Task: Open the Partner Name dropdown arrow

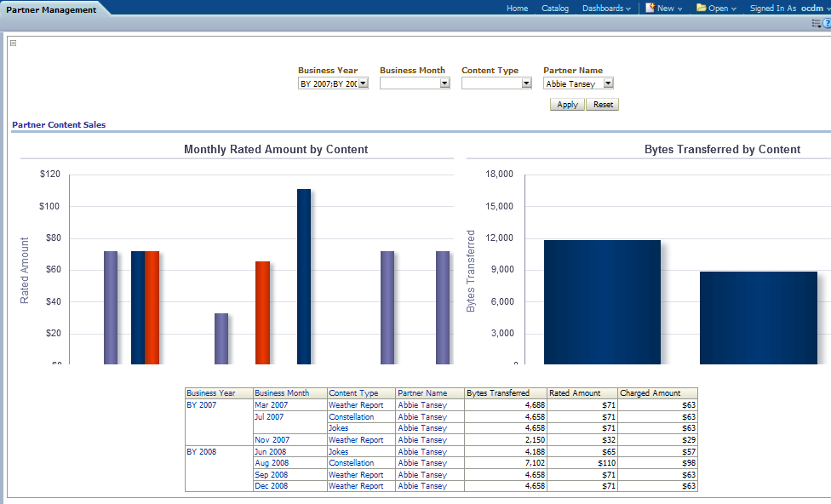Action: coord(608,83)
